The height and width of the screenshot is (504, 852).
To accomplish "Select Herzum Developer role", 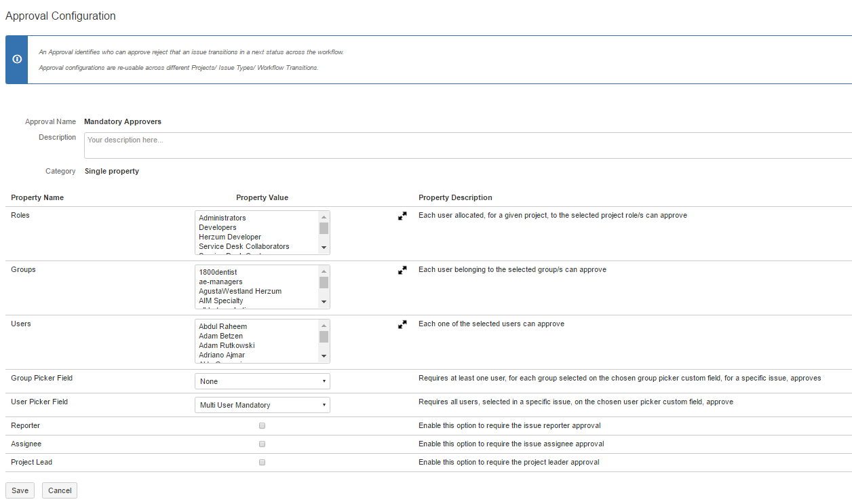I will [x=230, y=237].
